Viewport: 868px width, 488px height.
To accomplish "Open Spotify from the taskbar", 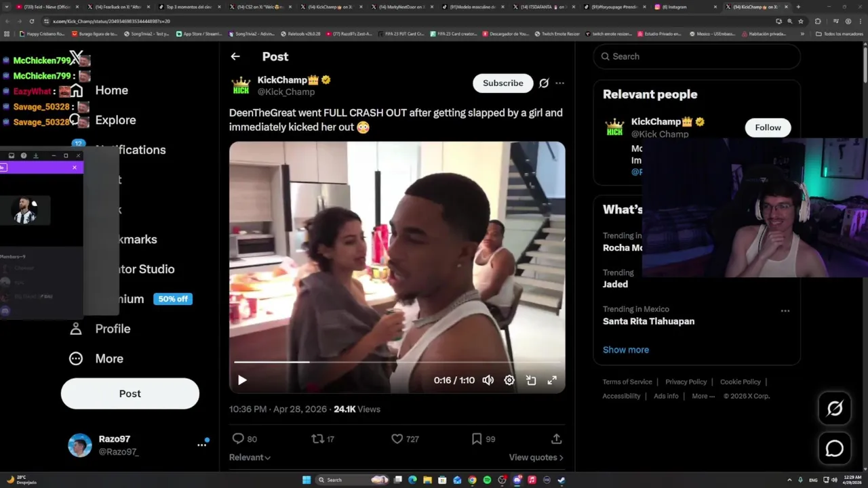I will tap(488, 480).
